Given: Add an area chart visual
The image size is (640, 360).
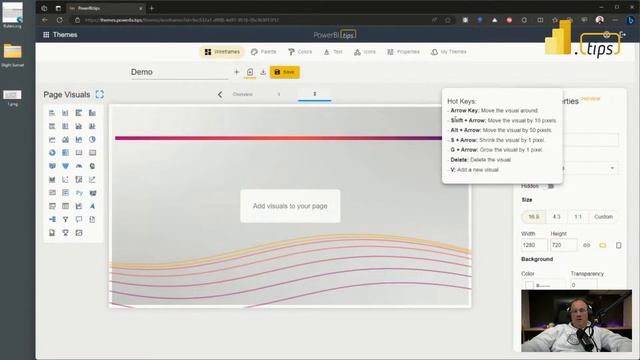Looking at the screenshot, I should click(65, 140).
